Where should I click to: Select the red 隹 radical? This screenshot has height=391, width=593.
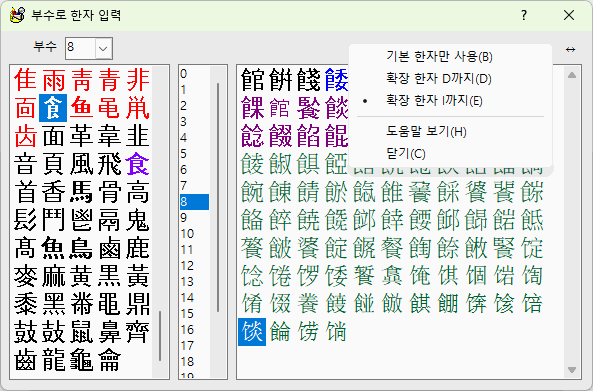(25, 80)
